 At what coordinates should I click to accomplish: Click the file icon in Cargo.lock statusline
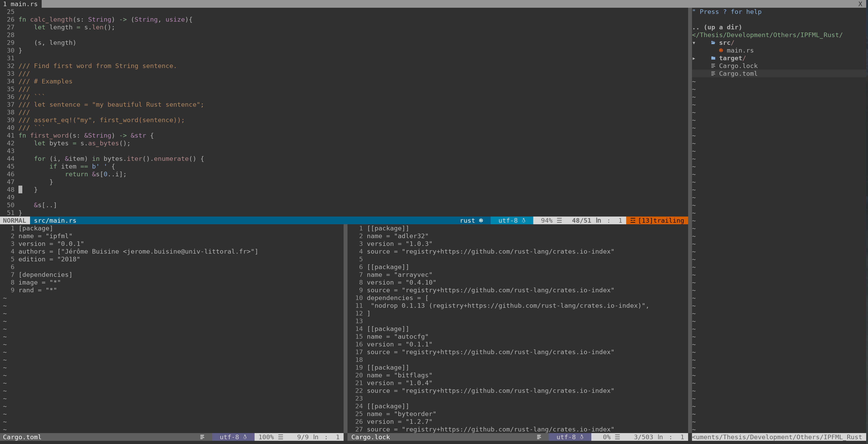539,437
